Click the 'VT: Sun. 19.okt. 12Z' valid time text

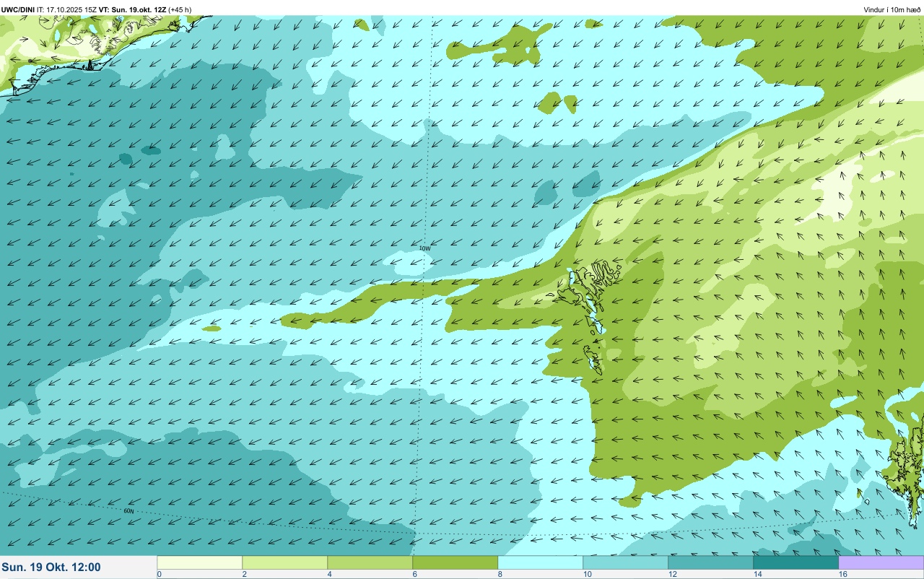[132, 9]
